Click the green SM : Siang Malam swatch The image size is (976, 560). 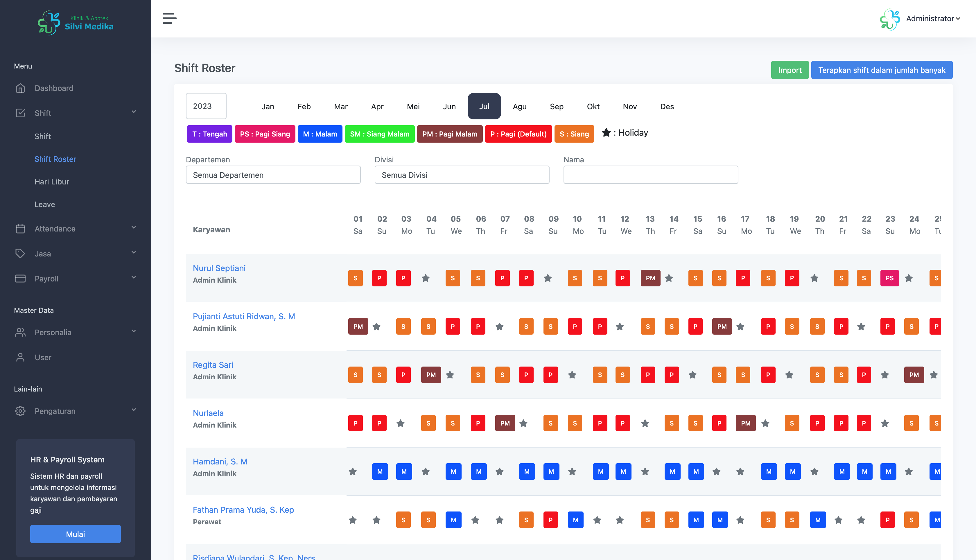(380, 134)
